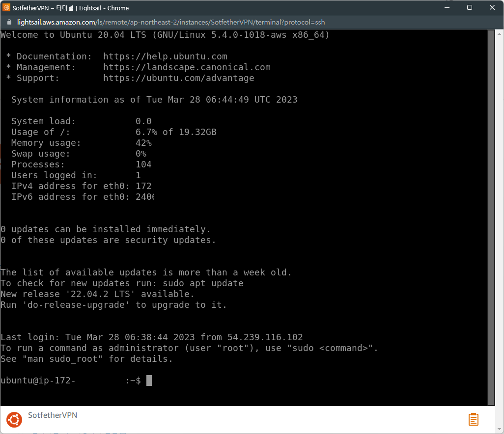Click the Ubuntu logo icon beside SotfetherVPN
Viewport: 504px width, 434px height.
tap(14, 420)
